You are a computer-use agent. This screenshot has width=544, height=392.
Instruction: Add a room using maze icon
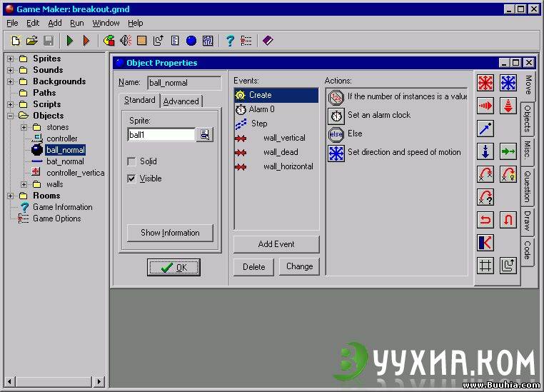[208, 41]
